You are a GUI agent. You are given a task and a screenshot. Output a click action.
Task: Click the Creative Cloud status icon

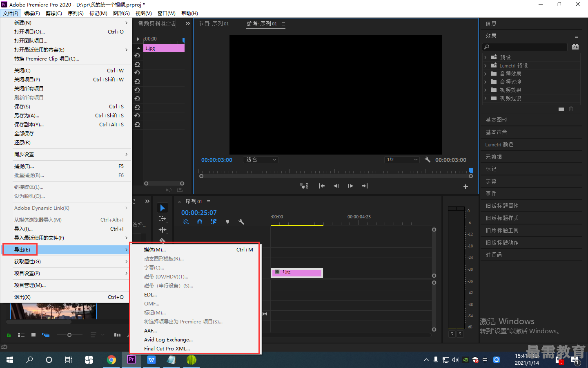[4, 347]
